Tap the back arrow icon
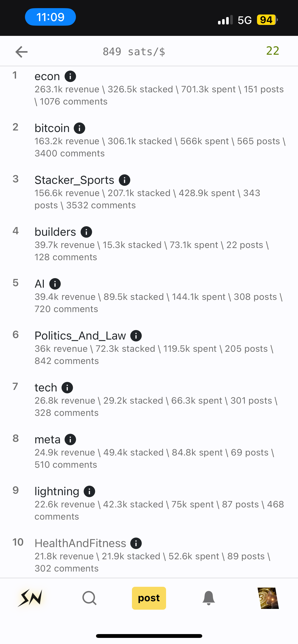Screen dimensions: 298x644 [21, 52]
